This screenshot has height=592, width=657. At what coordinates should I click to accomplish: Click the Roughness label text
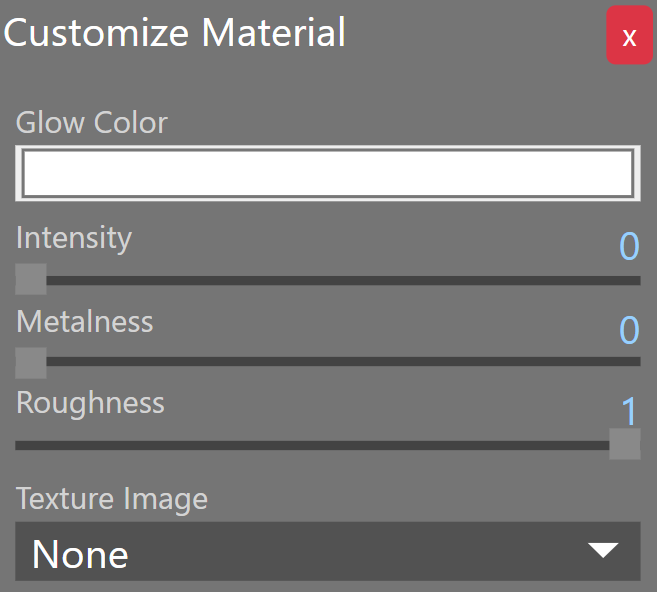tap(90, 403)
